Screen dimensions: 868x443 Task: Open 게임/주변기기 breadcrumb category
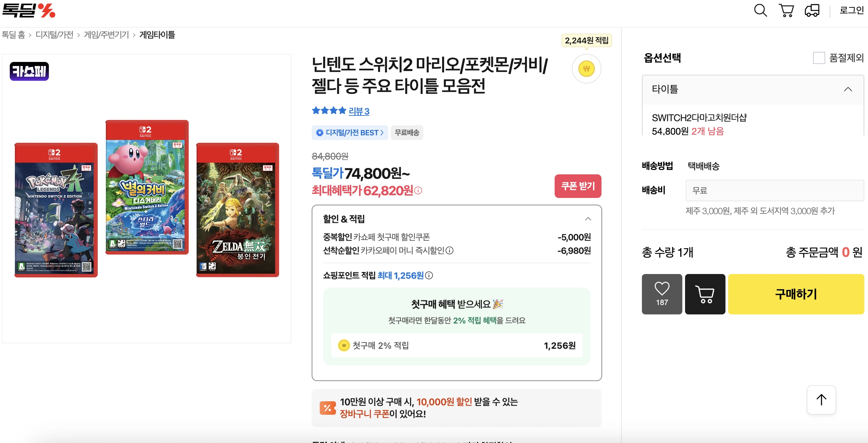[106, 35]
